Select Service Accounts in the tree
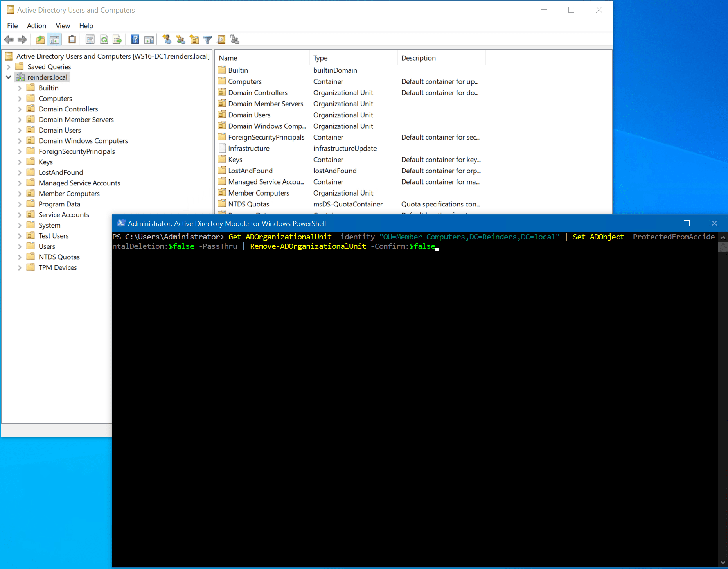The height and width of the screenshot is (569, 728). [x=64, y=215]
